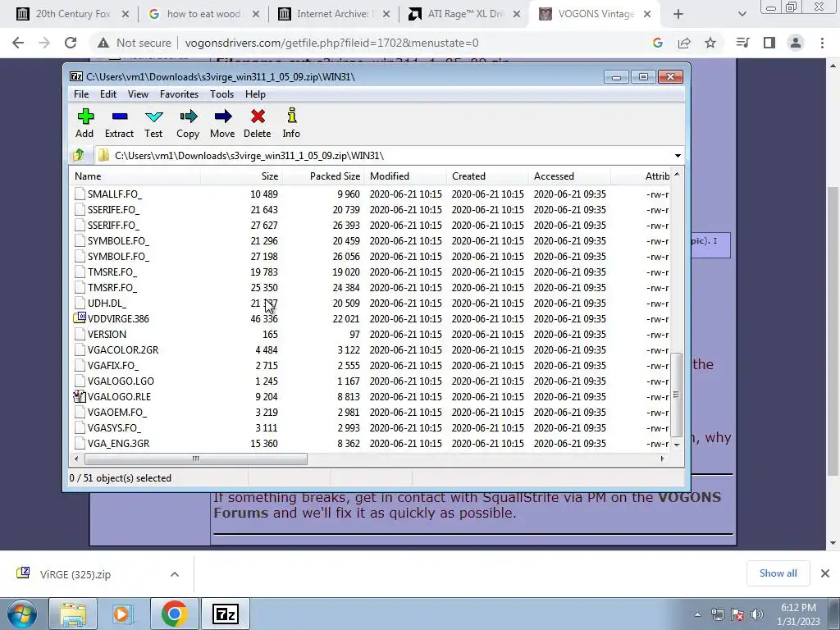Sort by Packed Size column header
The width and height of the screenshot is (840, 630).
pos(323,176)
